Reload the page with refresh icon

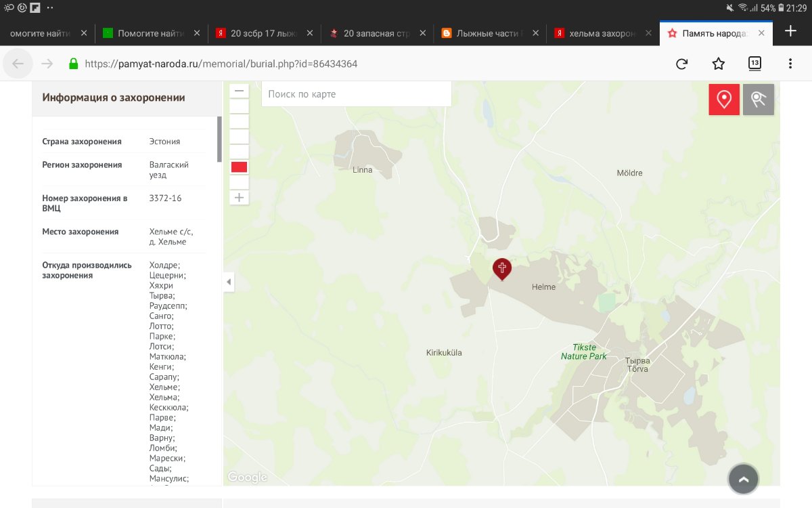(x=682, y=64)
